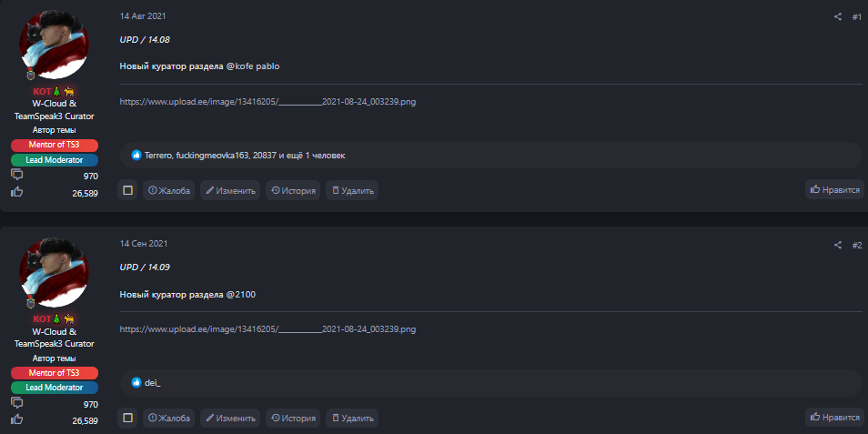Open the #2 post permalink

pyautogui.click(x=856, y=245)
